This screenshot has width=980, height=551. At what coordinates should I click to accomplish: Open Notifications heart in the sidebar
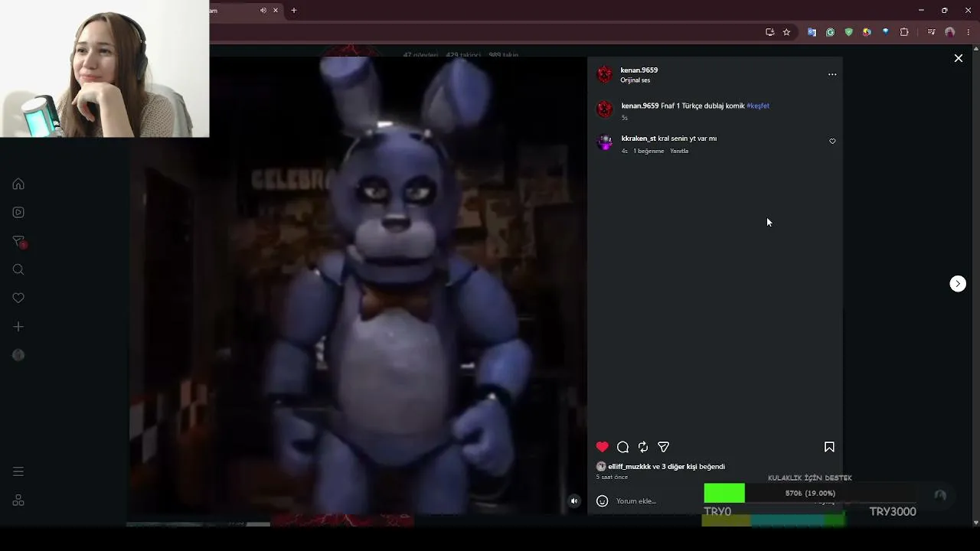[x=18, y=298]
